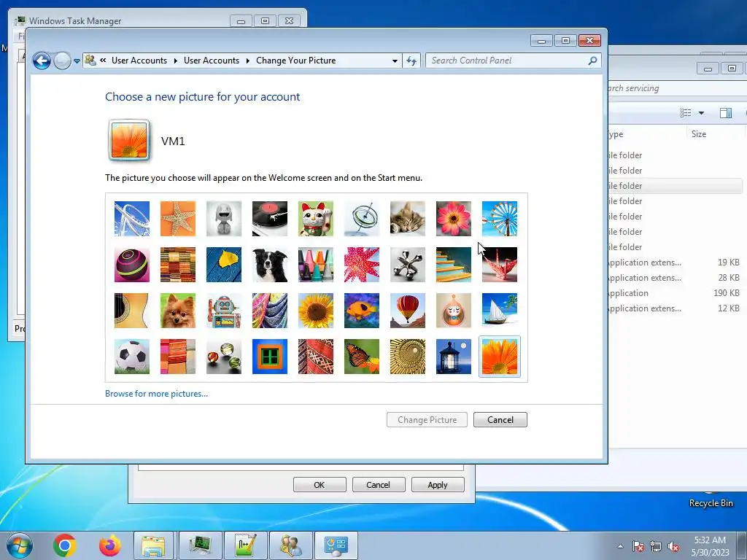Choose the lighthouse at night picture

click(x=454, y=357)
